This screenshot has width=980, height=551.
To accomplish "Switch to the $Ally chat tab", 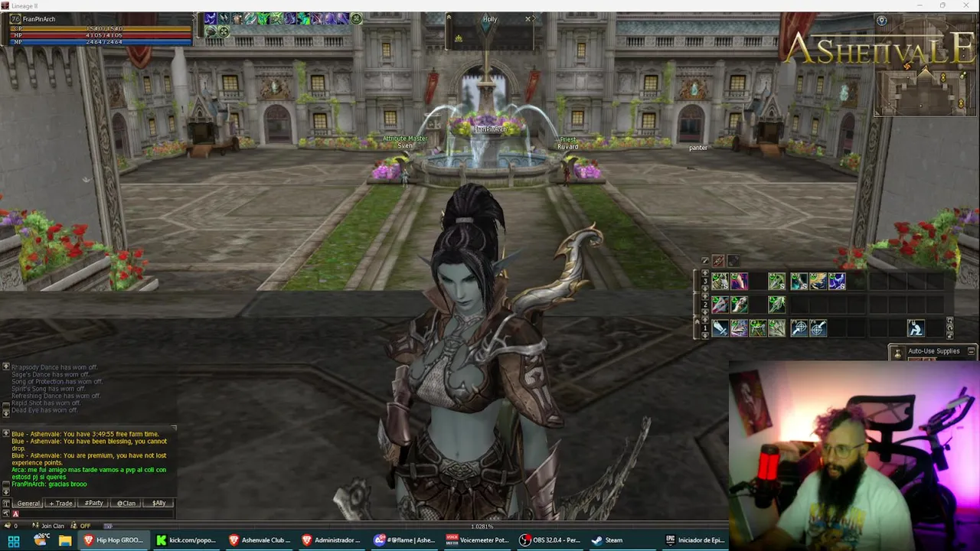I will (158, 504).
